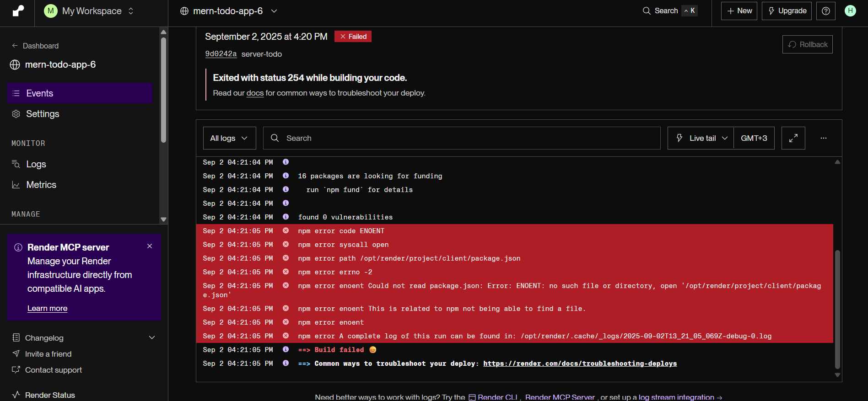Click the log panel scroll down arrow
The image size is (868, 401).
(837, 375)
